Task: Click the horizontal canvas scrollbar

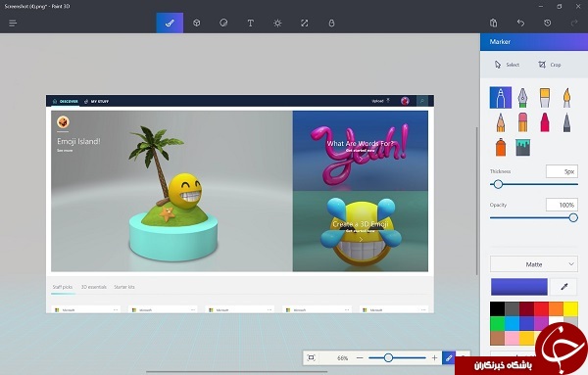Action: 236,372
